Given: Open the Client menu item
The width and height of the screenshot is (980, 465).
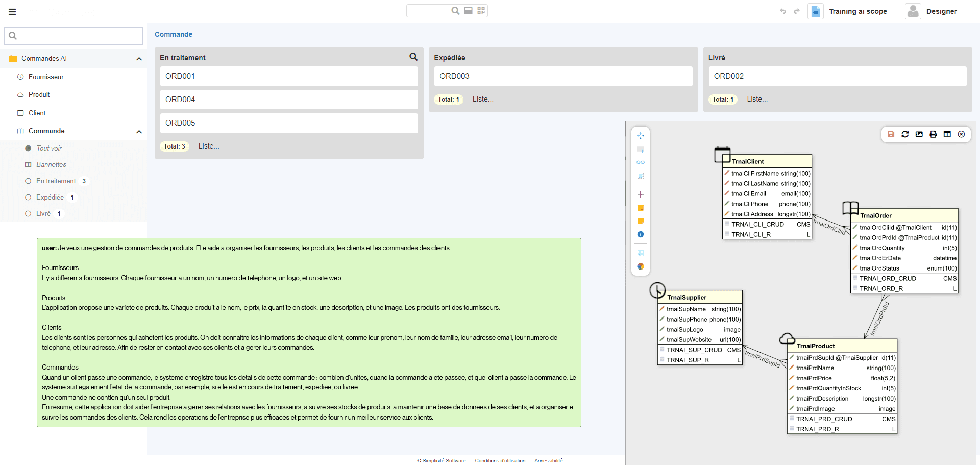Looking at the screenshot, I should (37, 113).
